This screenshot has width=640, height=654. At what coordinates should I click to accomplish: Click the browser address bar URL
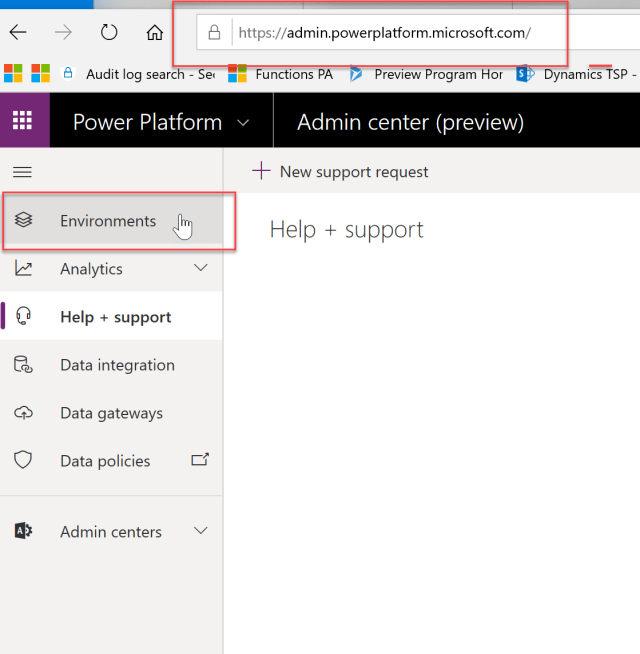385,33
